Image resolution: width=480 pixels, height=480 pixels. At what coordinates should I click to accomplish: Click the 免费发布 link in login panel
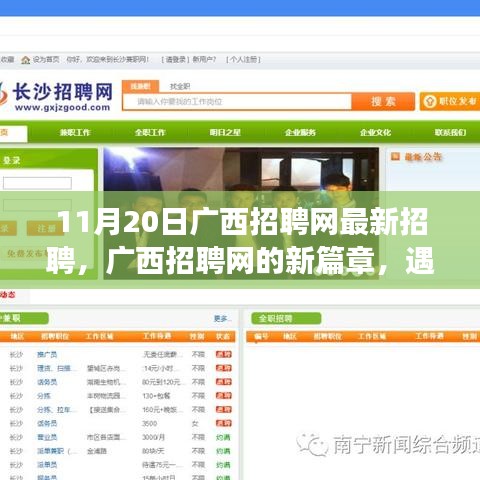pyautogui.click(x=27, y=254)
